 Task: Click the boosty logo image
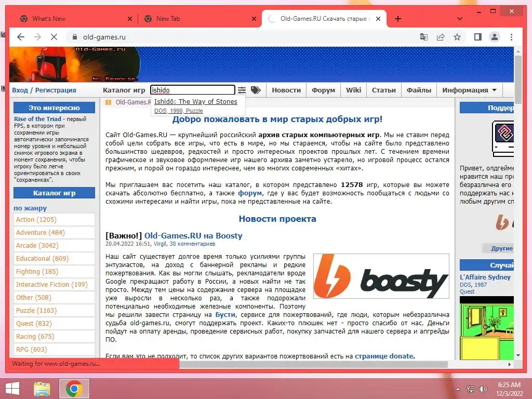click(x=381, y=276)
